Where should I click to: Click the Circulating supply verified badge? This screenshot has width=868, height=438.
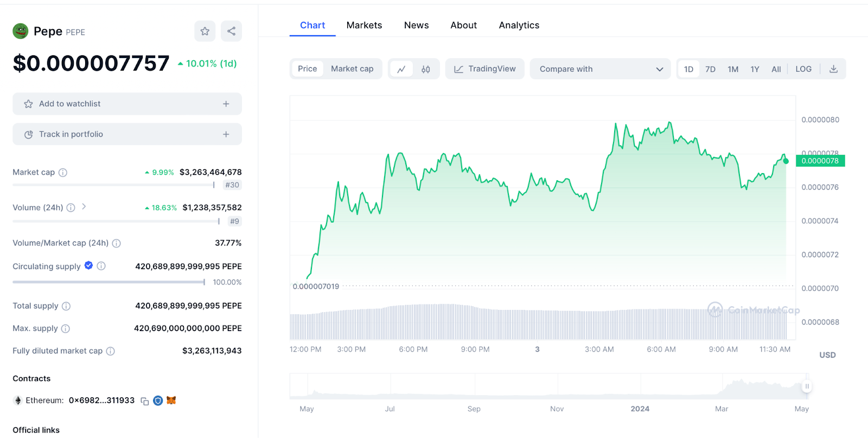88,265
